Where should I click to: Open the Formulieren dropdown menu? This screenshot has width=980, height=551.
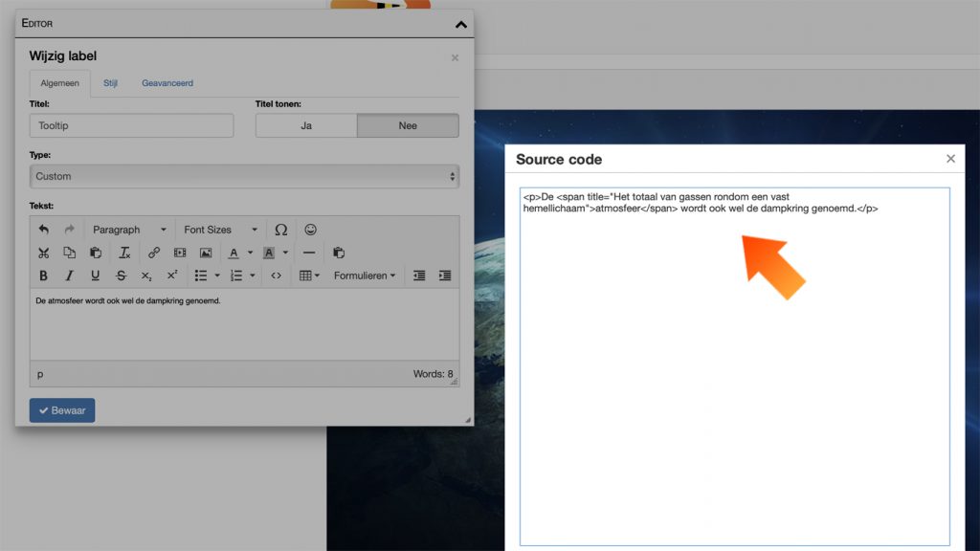(365, 275)
